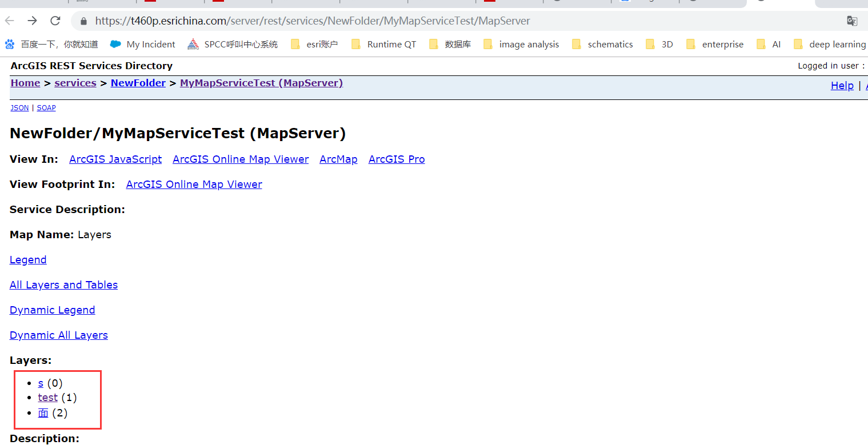
Task: Open the SPCC呼叫中心系统 bookmark
Action: pos(233,44)
